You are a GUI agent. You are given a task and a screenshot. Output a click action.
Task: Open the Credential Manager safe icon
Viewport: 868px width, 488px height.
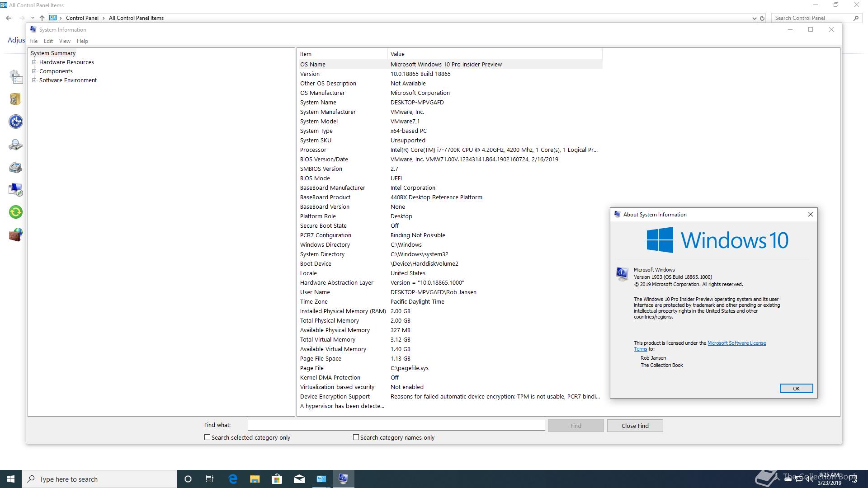[x=15, y=99]
